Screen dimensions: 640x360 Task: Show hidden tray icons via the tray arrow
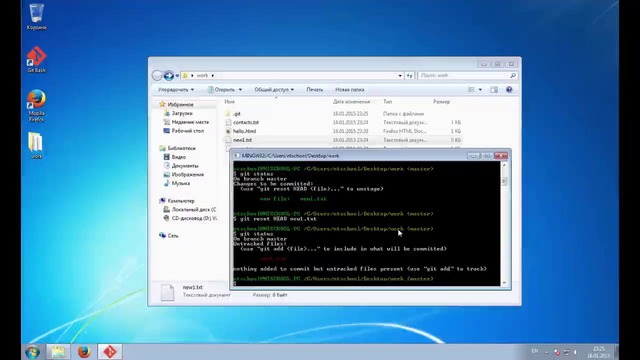point(546,352)
